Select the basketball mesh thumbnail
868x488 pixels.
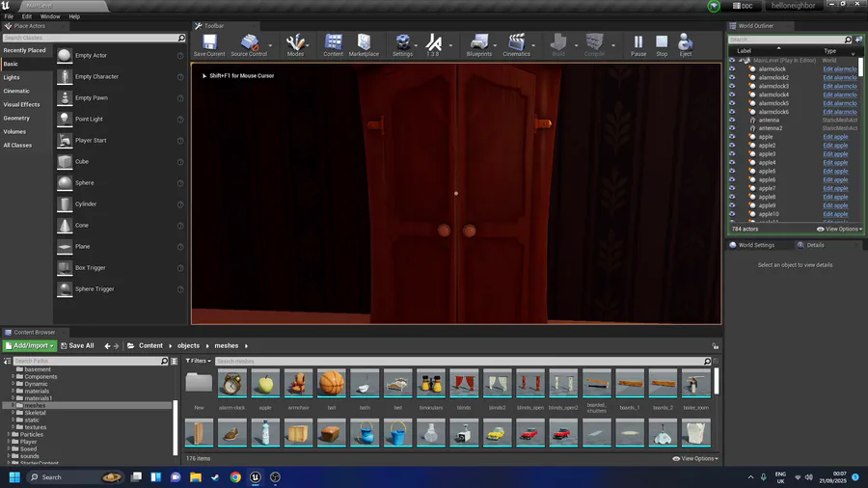[332, 383]
